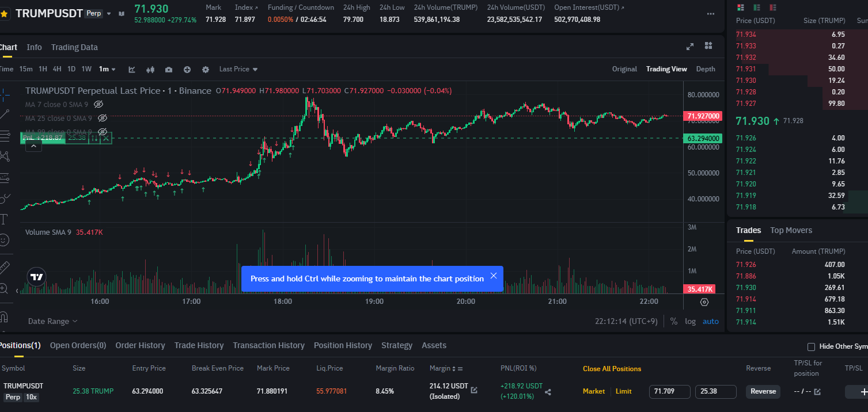Expand chart to fullscreen
Screen dimensions: 868x412
(690, 47)
